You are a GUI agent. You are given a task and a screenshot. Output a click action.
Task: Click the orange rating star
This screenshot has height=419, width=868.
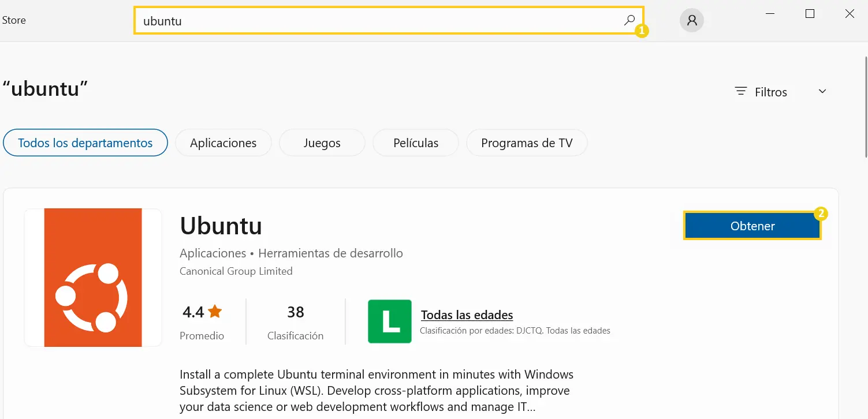pos(215,312)
